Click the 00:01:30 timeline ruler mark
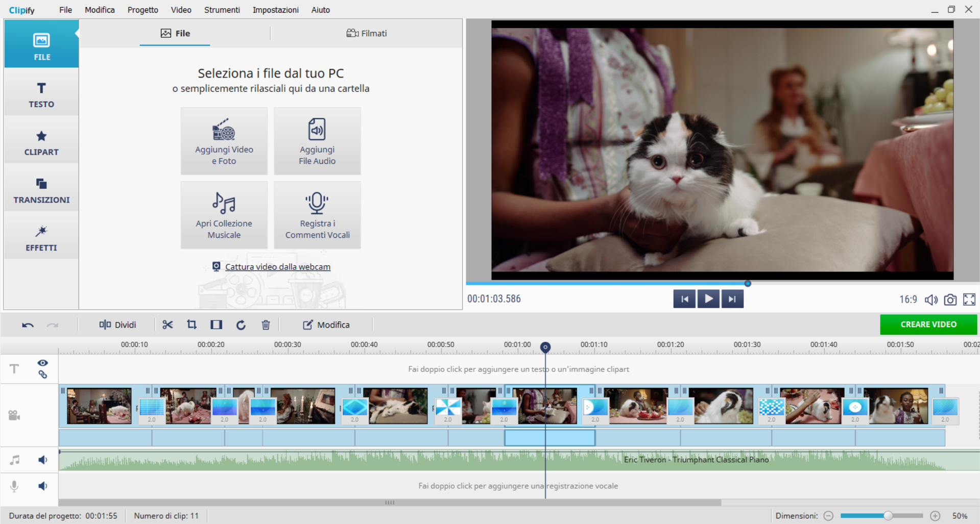 click(x=747, y=344)
